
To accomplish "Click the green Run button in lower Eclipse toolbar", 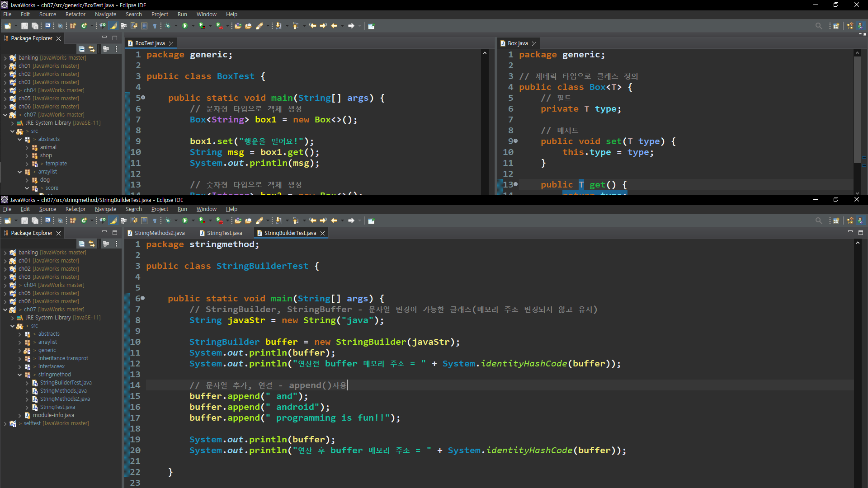I will point(184,221).
